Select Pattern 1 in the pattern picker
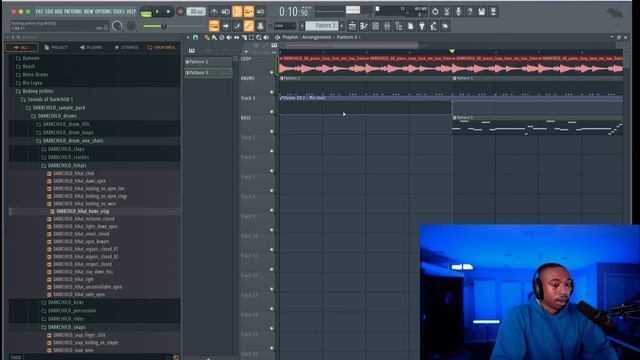The image size is (640, 360). (x=208, y=62)
